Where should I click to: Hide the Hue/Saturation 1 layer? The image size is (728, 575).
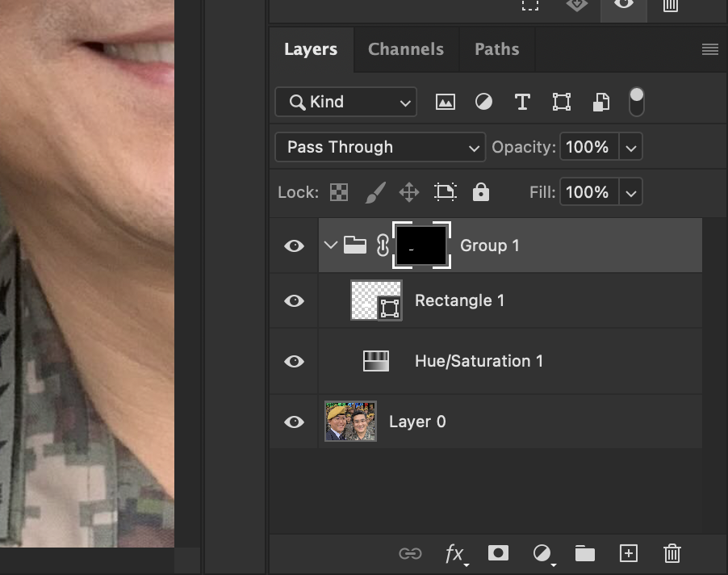pos(294,361)
